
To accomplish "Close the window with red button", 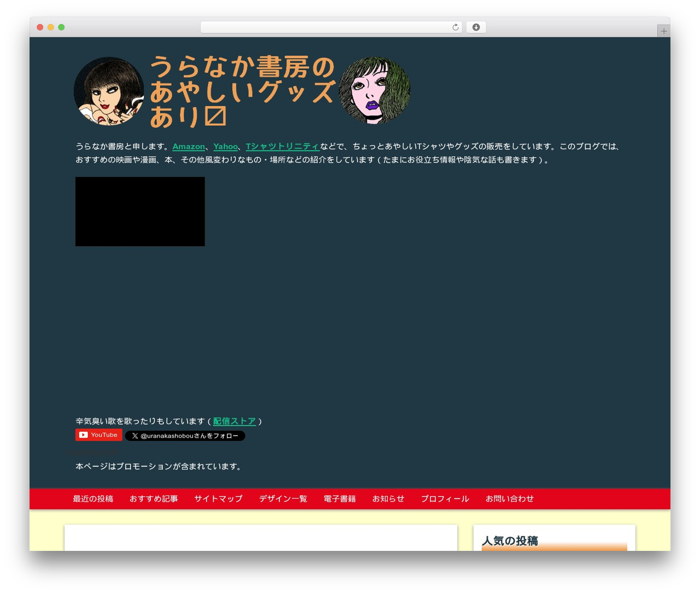I will click(x=40, y=27).
